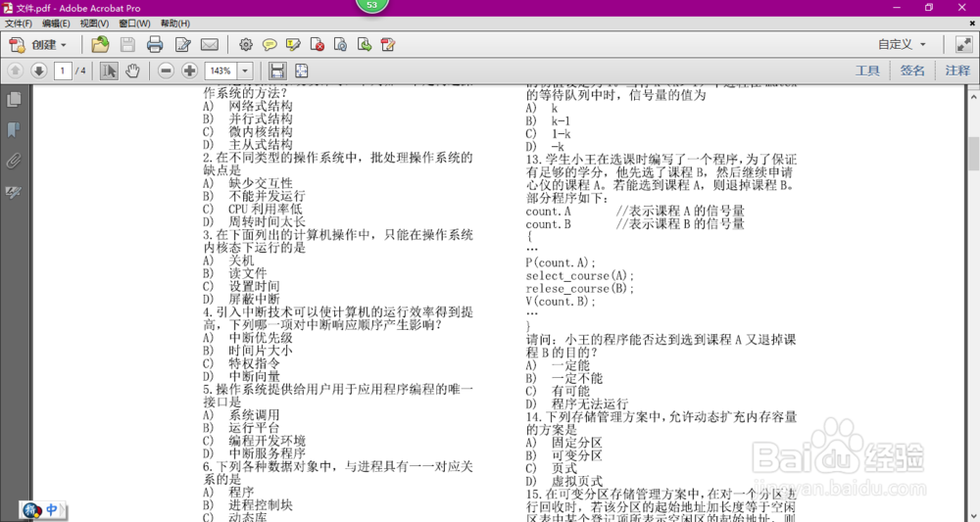Add a sticky note comment via the bubble icon
Viewport: 980px width, 522px height.
[269, 45]
